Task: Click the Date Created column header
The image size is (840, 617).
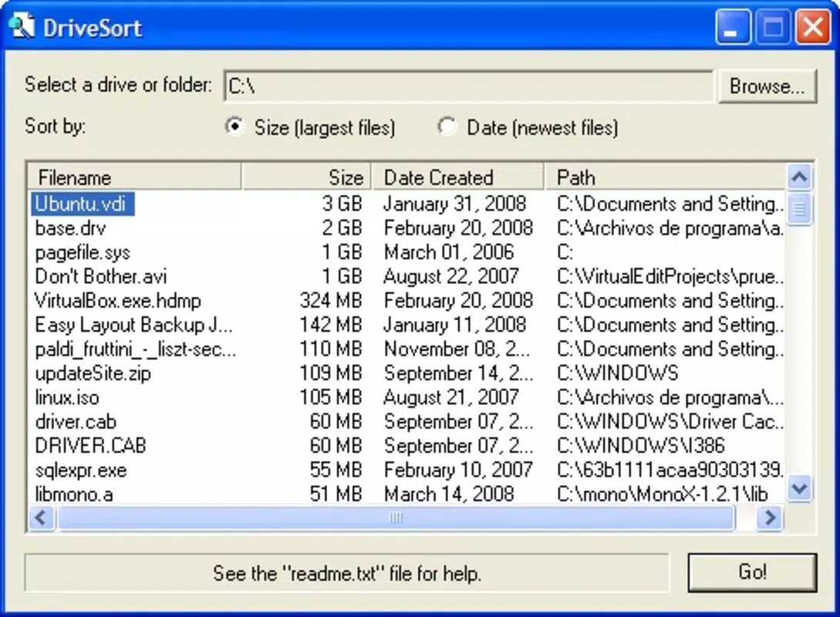Action: (x=458, y=177)
